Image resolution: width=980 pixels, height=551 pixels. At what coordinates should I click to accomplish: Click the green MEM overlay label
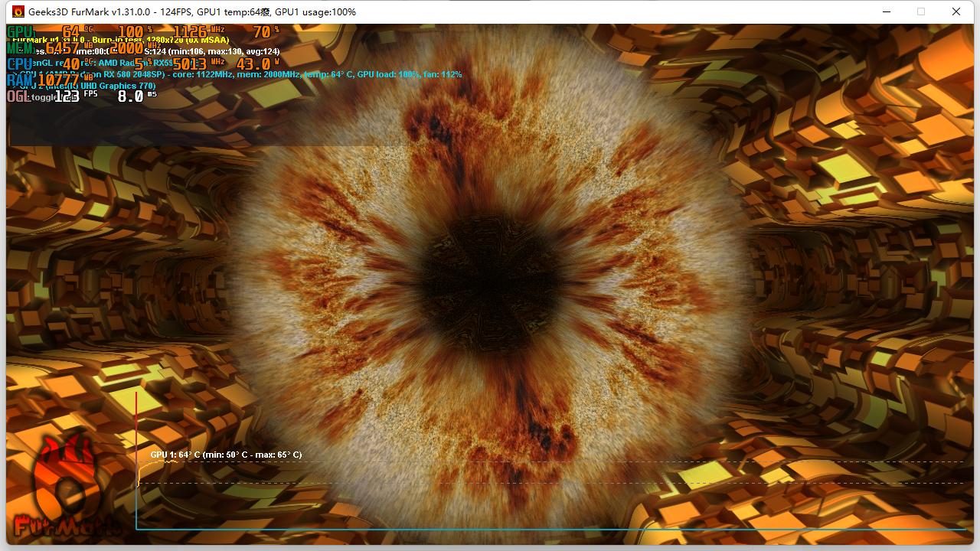click(x=21, y=48)
